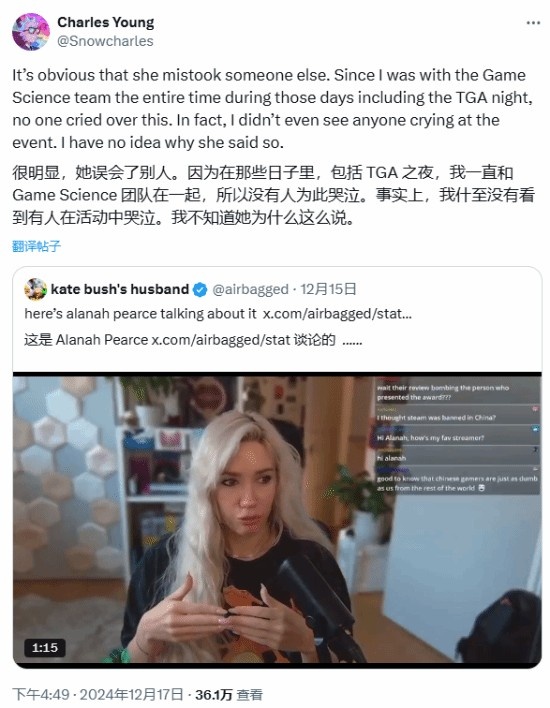Click the quoted post English text body

coord(218,314)
